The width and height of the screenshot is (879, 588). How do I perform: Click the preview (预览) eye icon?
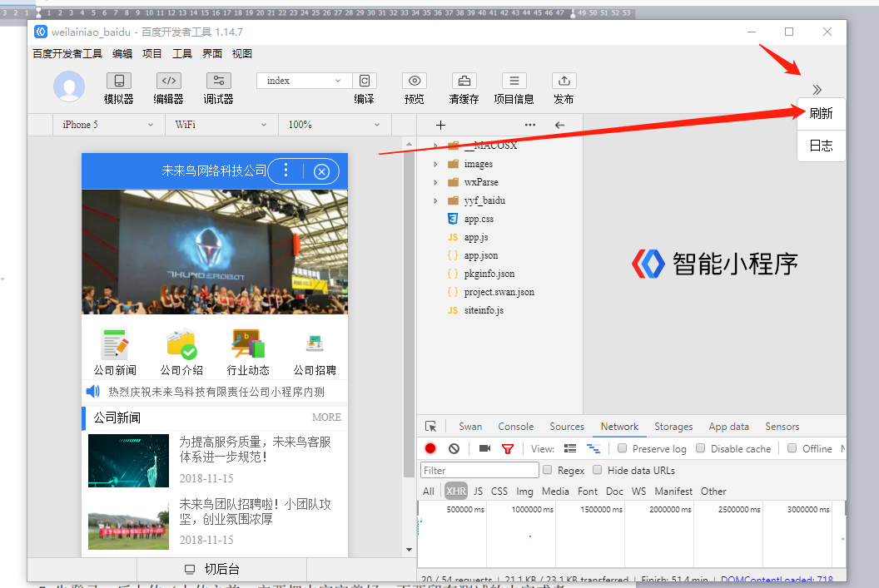pos(414,82)
